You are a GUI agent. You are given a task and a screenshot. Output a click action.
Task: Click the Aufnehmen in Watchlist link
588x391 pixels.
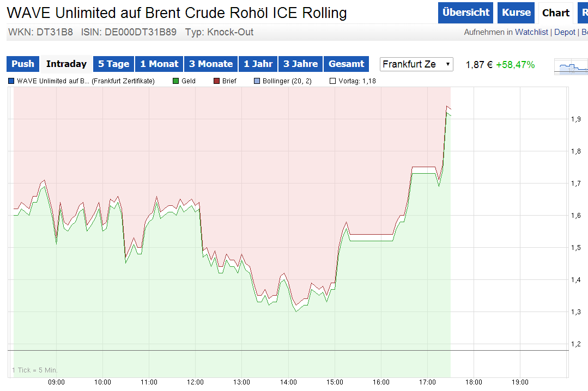(x=506, y=33)
